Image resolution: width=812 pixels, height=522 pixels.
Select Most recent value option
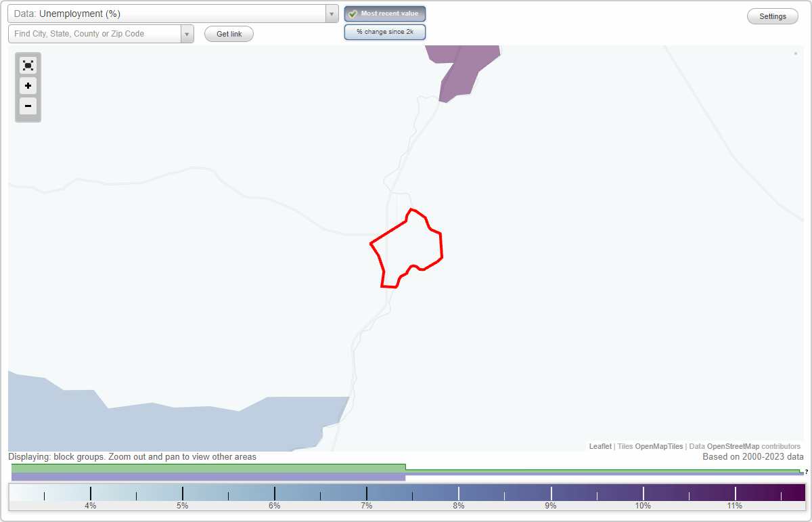[385, 14]
